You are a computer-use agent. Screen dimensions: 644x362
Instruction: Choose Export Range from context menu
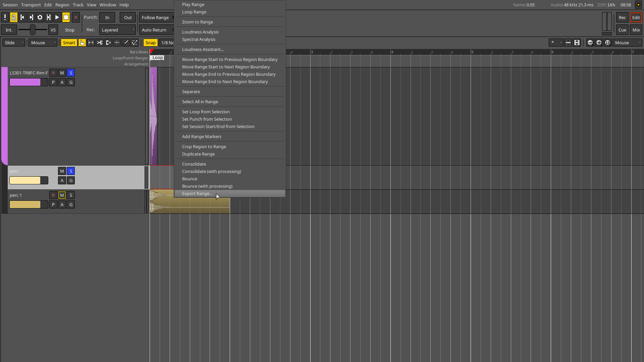(x=197, y=193)
